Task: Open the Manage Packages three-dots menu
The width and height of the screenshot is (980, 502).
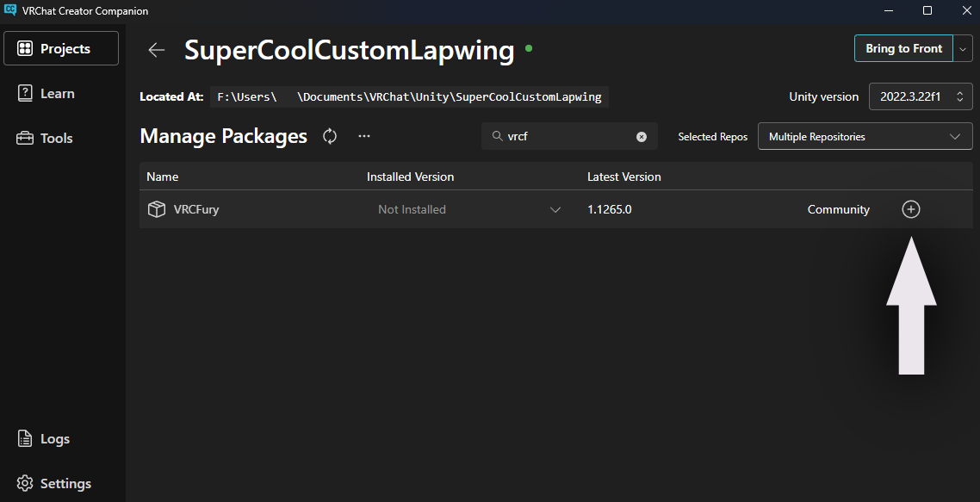Action: [364, 136]
